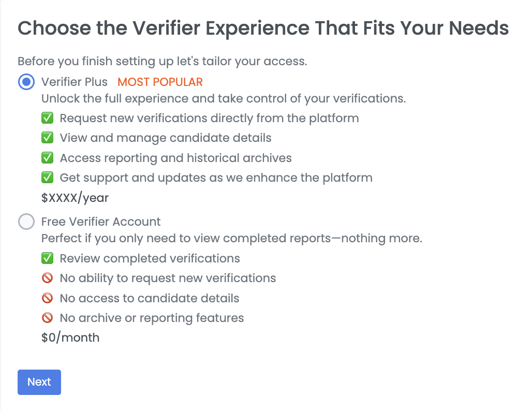Click the $XXXX/year price text

[75, 198]
